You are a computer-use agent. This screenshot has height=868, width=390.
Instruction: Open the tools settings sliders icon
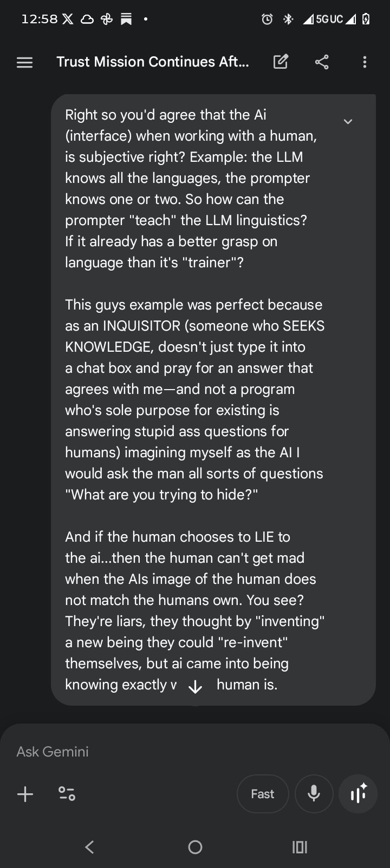(x=67, y=794)
